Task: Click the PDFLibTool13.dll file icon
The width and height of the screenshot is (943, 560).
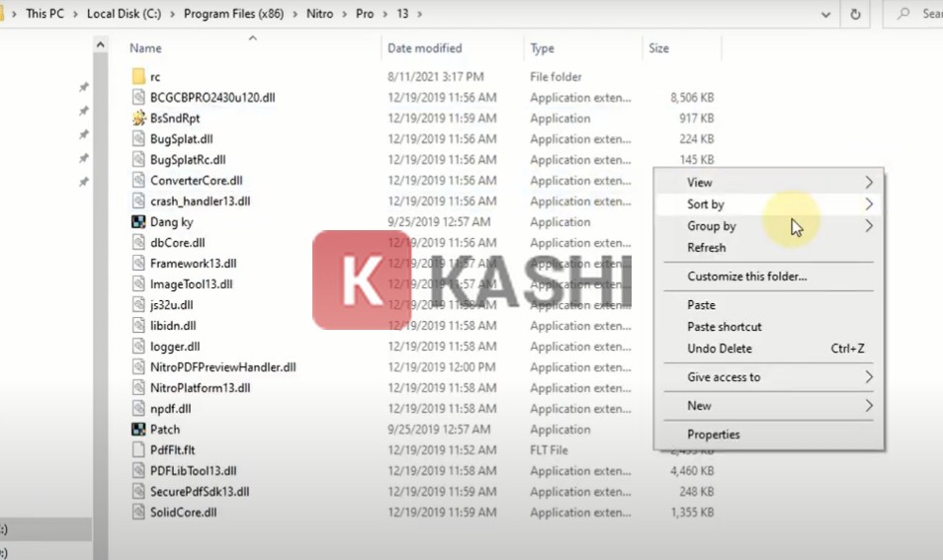Action: [x=138, y=470]
